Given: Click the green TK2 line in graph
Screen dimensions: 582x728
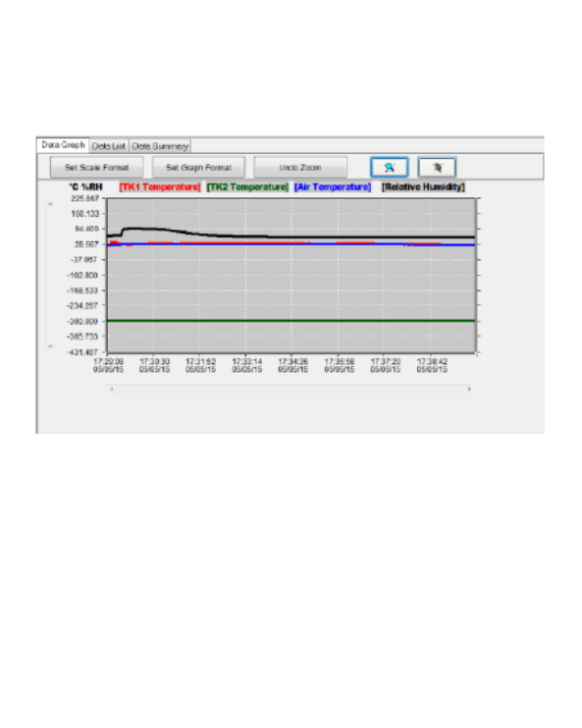Looking at the screenshot, I should (x=291, y=321).
